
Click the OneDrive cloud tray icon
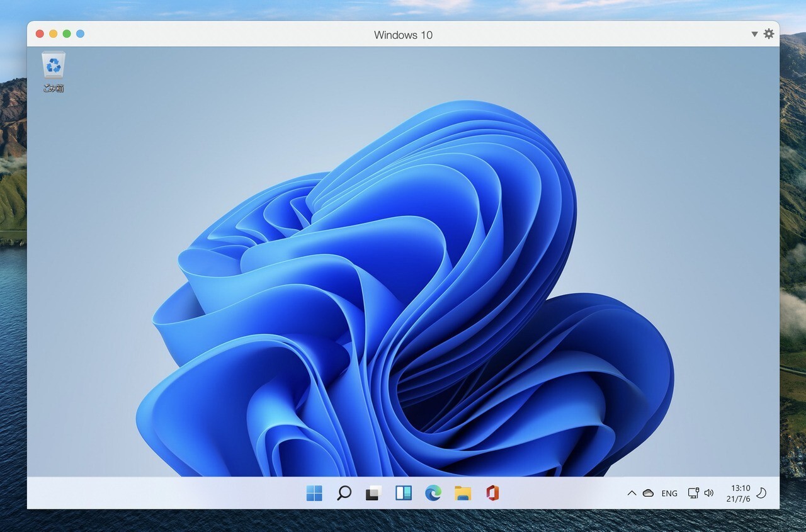point(648,494)
